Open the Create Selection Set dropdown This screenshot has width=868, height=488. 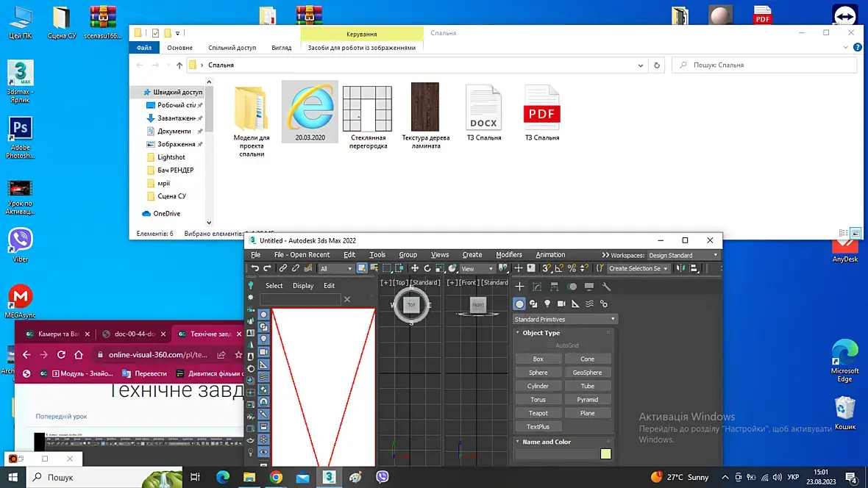pos(638,268)
